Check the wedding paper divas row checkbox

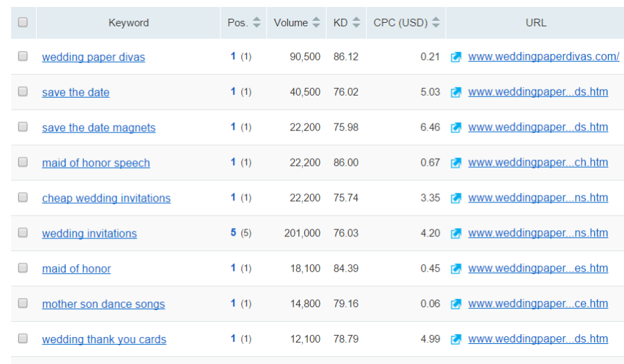(x=23, y=56)
